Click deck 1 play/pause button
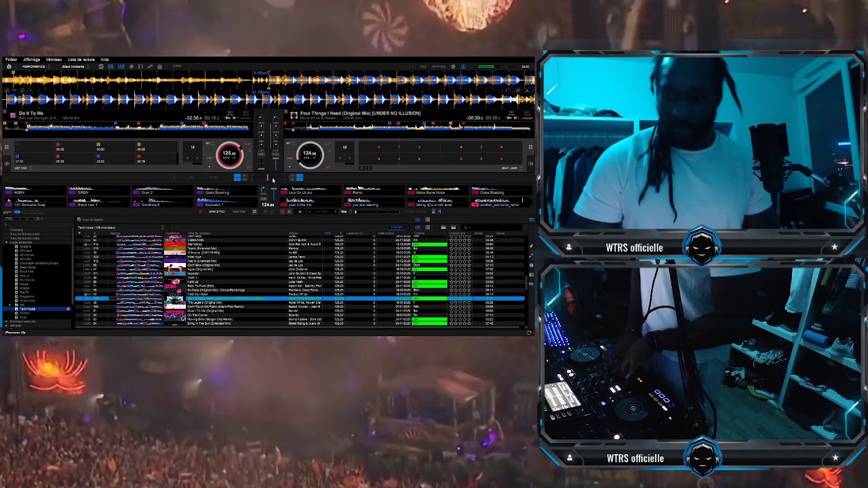Screen dimensions: 868x488 (209, 167)
